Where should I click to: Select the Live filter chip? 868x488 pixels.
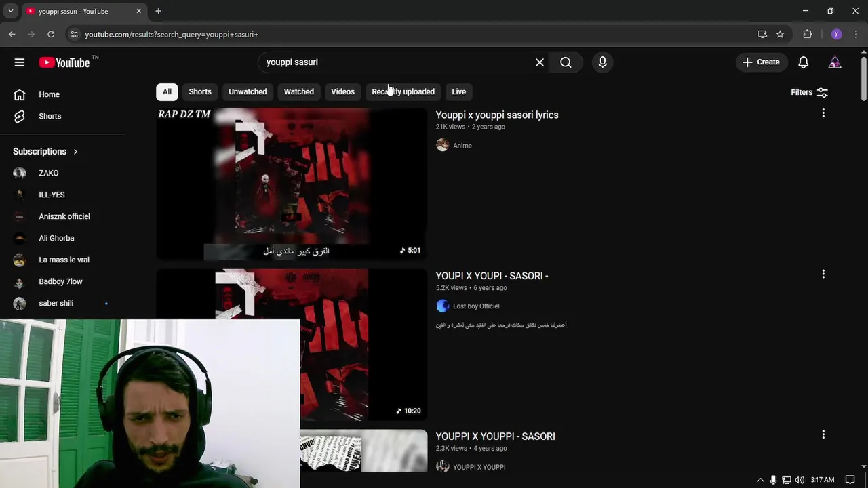459,91
